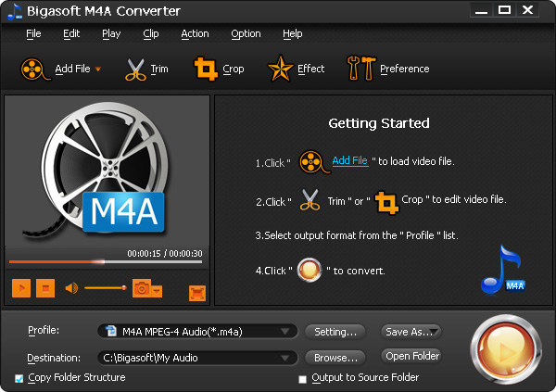Click the blue M4A music note logo

click(502, 271)
